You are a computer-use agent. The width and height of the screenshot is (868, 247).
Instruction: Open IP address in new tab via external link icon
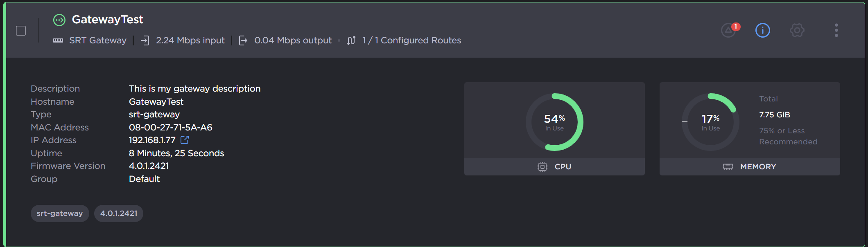tap(185, 140)
